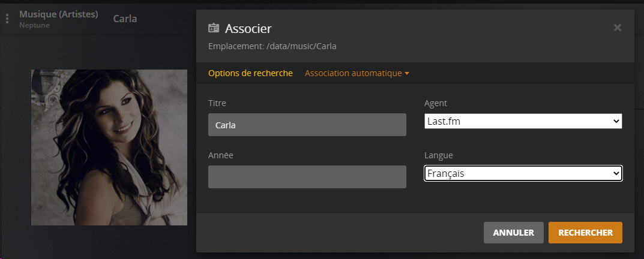
Task: Switch to Options de recherche tab
Action: coord(250,73)
